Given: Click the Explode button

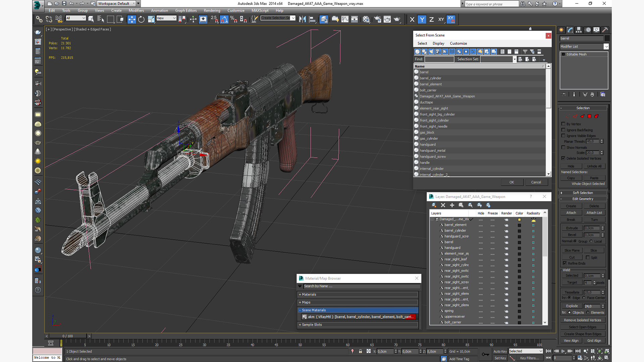Looking at the screenshot, I should (x=572, y=306).
